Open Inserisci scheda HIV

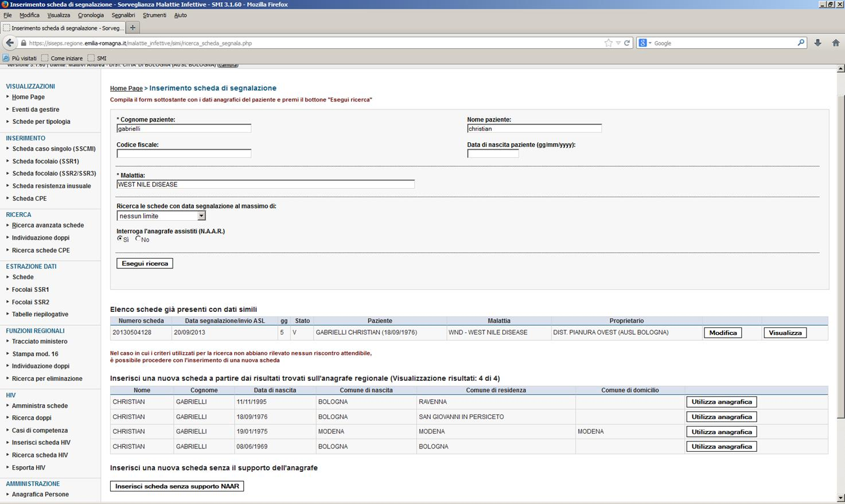[x=41, y=443]
